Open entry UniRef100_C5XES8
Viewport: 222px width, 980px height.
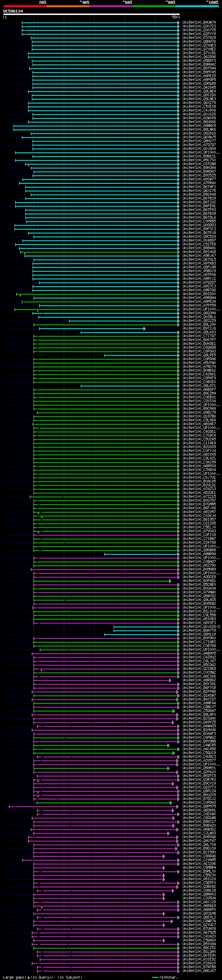199,106
